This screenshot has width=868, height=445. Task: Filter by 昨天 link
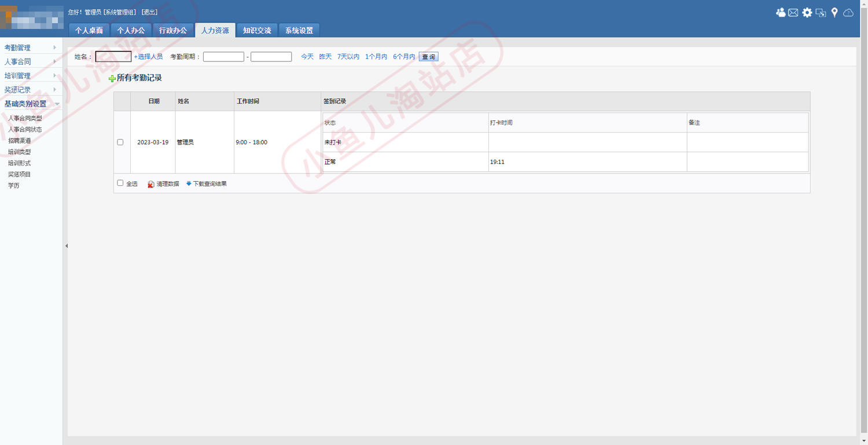[x=326, y=57]
